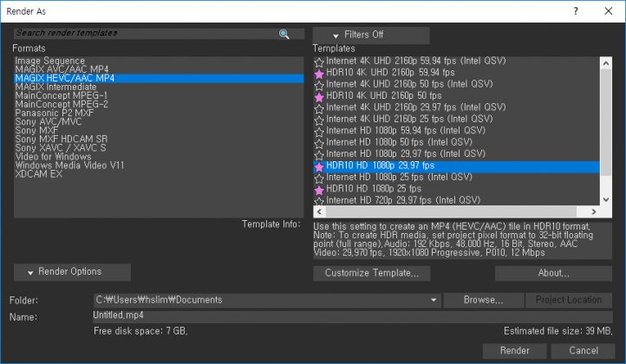Select the MAGIX HEVC/AAC MP4 format
Screen dimensions: 626x364
pyautogui.click(x=159, y=78)
